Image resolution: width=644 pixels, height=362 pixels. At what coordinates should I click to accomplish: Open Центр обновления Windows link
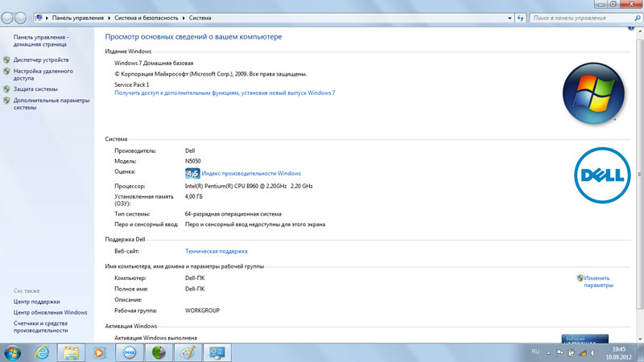click(50, 313)
